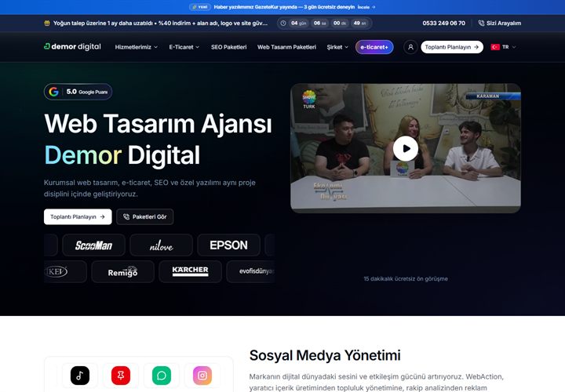Image resolution: width=565 pixels, height=392 pixels.
Task: Call the 0533 249 06 70 number
Action: [x=443, y=23]
